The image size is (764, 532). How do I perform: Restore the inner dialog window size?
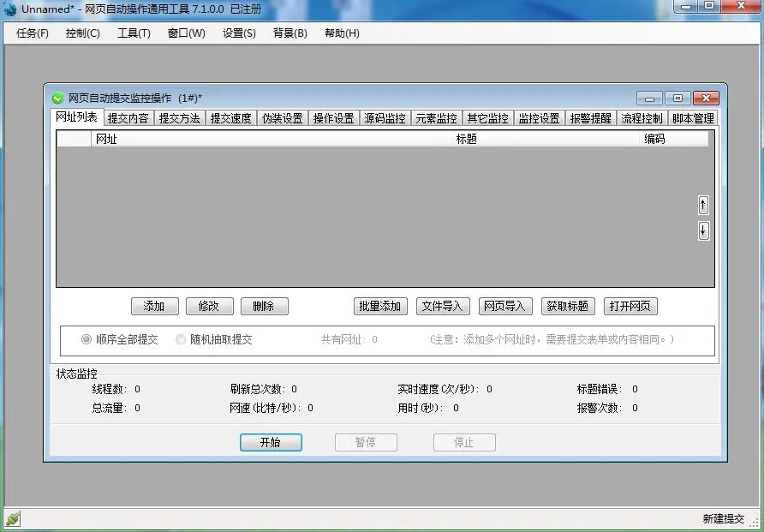click(677, 99)
